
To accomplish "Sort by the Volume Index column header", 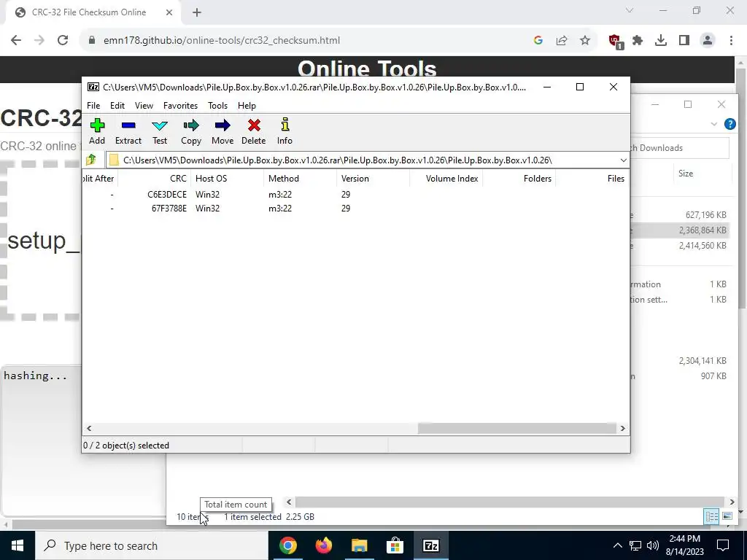I will click(x=446, y=179).
